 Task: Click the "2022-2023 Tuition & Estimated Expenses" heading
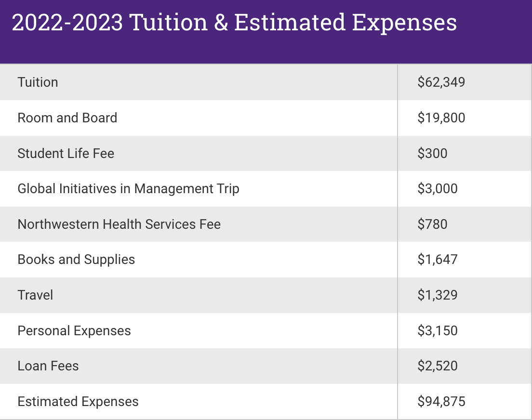(234, 23)
